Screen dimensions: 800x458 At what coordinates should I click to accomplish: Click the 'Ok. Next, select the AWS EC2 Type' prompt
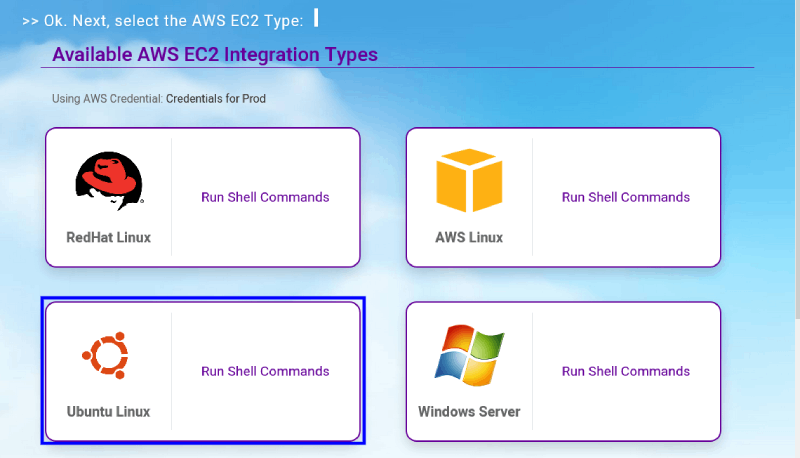[x=163, y=20]
